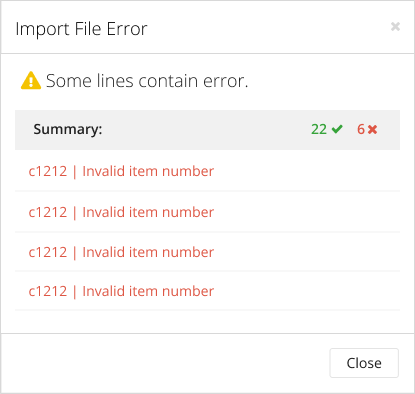Viewport: 415px width, 394px height.
Task: Select the second c1212 error row
Action: tap(207, 212)
